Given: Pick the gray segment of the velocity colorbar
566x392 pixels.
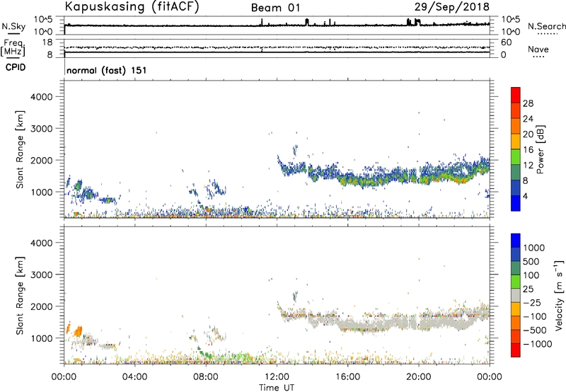Looking at the screenshot, I should pyautogui.click(x=516, y=295).
